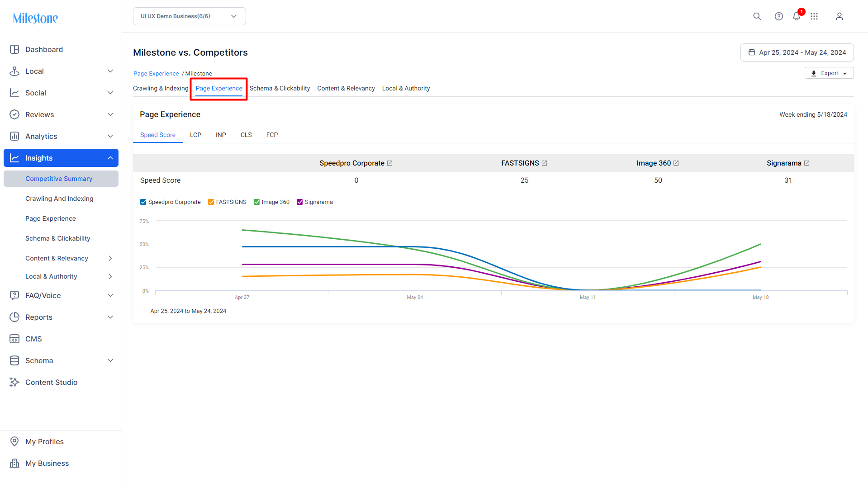Select the FCP metric tab
The height and width of the screenshot is (488, 868).
tap(272, 135)
